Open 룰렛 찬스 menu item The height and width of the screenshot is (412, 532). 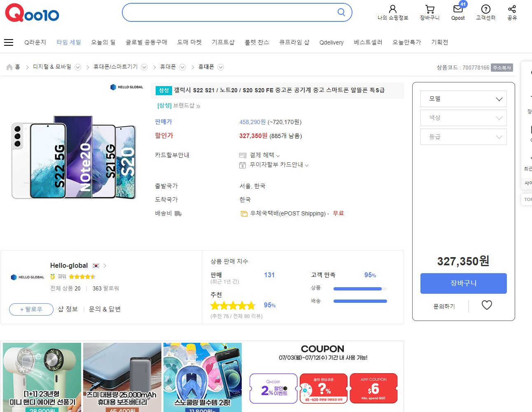pyautogui.click(x=257, y=42)
